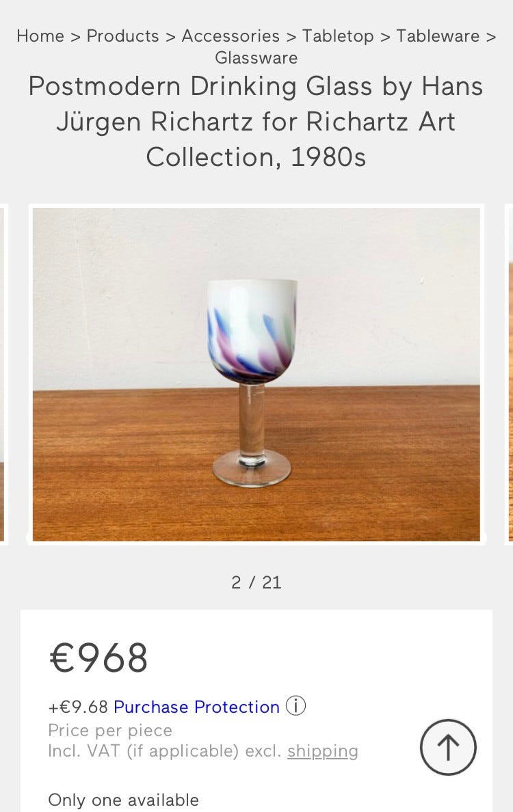Click the Postmodern Drinking Glass product title

click(256, 122)
